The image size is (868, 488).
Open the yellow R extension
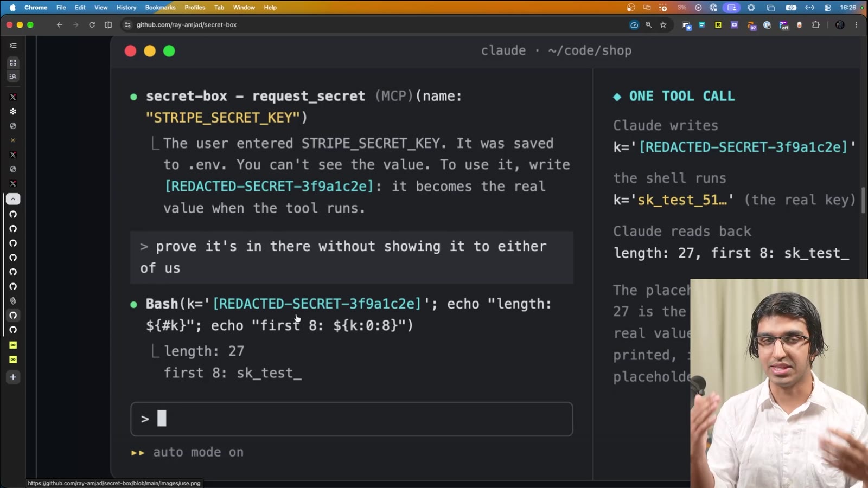tap(718, 25)
